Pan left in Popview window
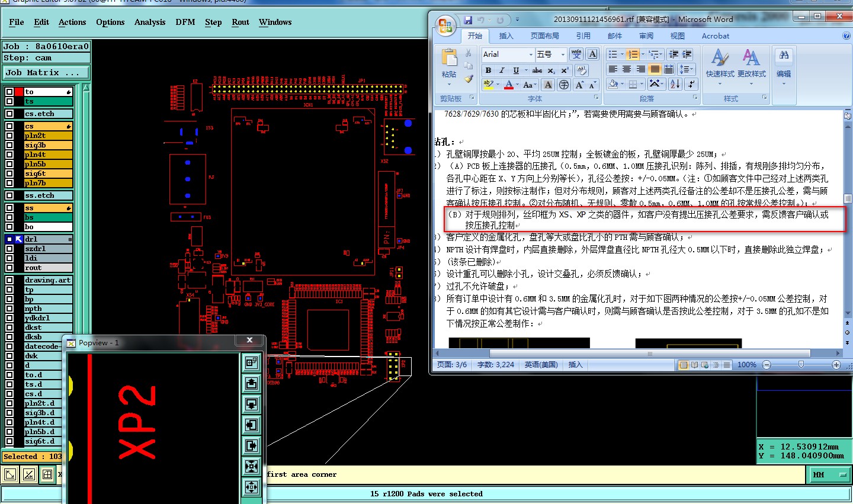 point(251,425)
